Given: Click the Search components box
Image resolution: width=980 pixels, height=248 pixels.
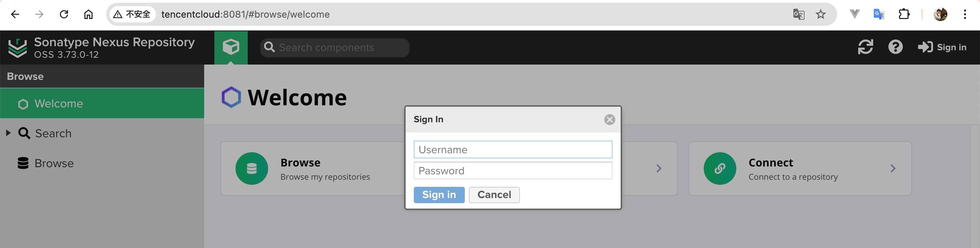Looking at the screenshot, I should (x=334, y=48).
